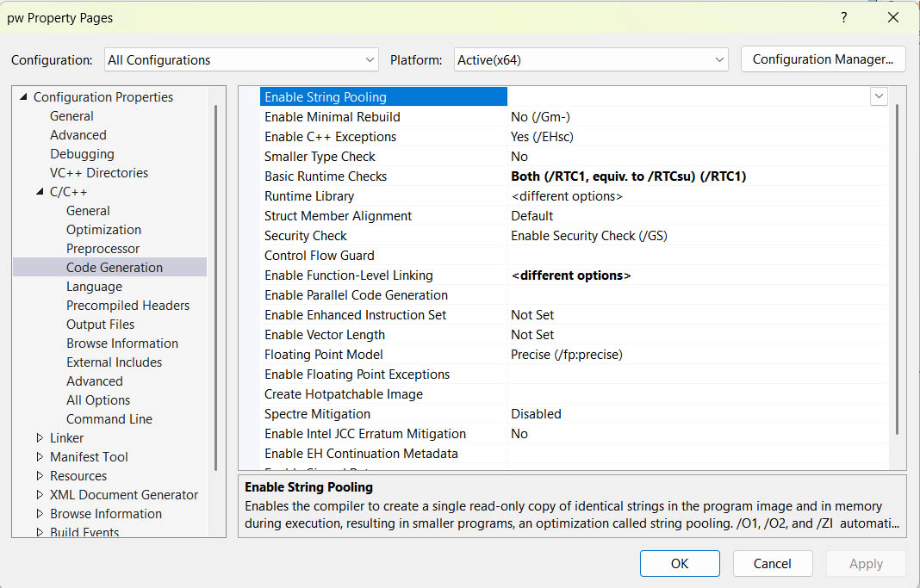Open Enable String Pooling value dropdown arrow
The image size is (920, 588).
coord(879,97)
